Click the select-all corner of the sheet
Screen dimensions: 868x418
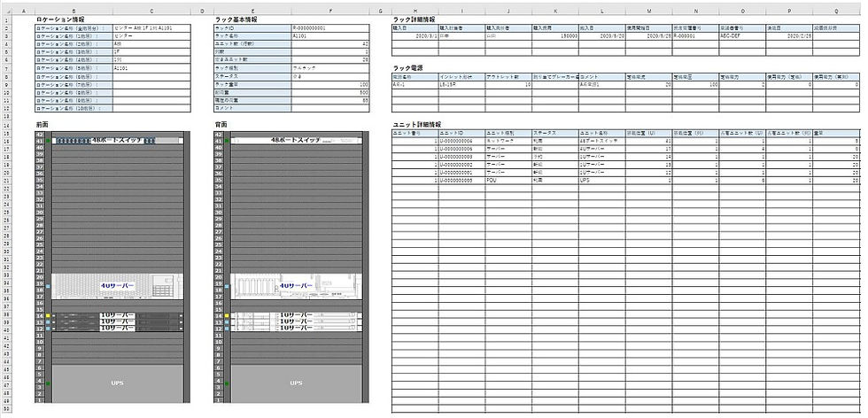[x=5, y=11]
